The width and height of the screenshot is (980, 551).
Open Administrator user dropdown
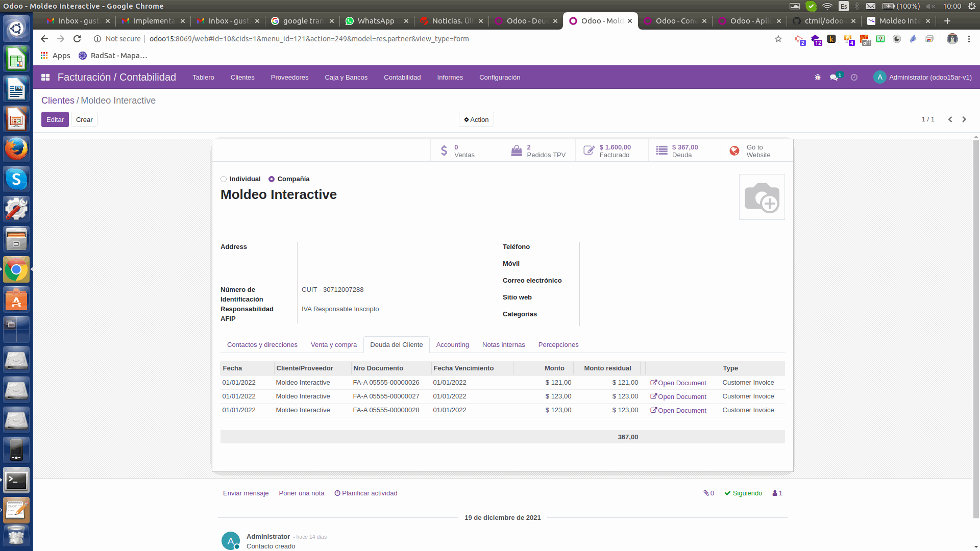(923, 78)
